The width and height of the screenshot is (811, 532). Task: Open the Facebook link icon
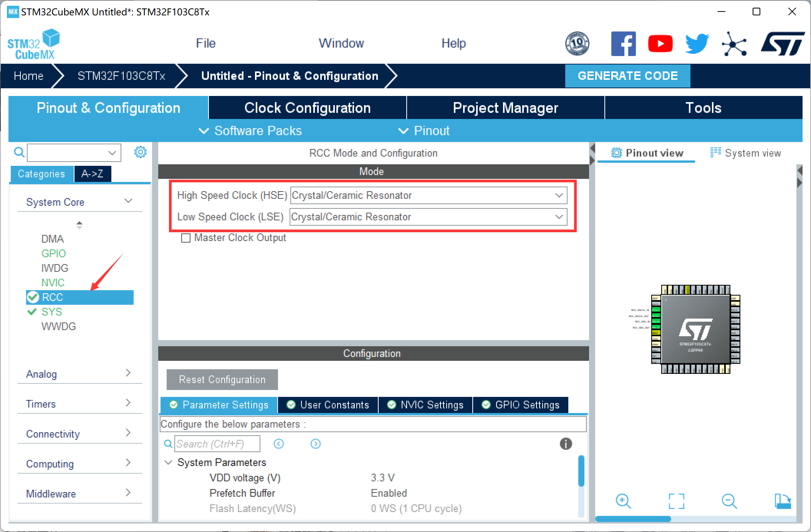(623, 43)
